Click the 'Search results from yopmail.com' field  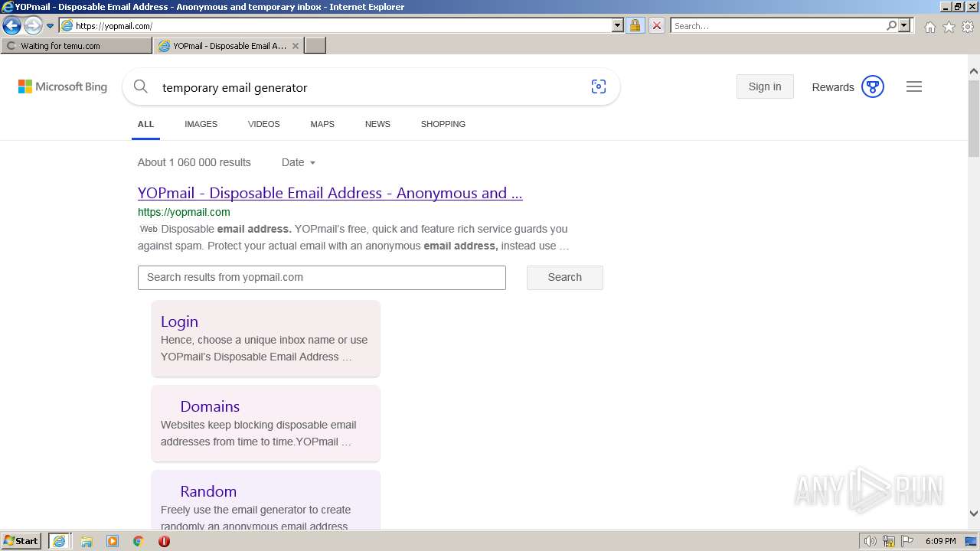click(x=322, y=278)
